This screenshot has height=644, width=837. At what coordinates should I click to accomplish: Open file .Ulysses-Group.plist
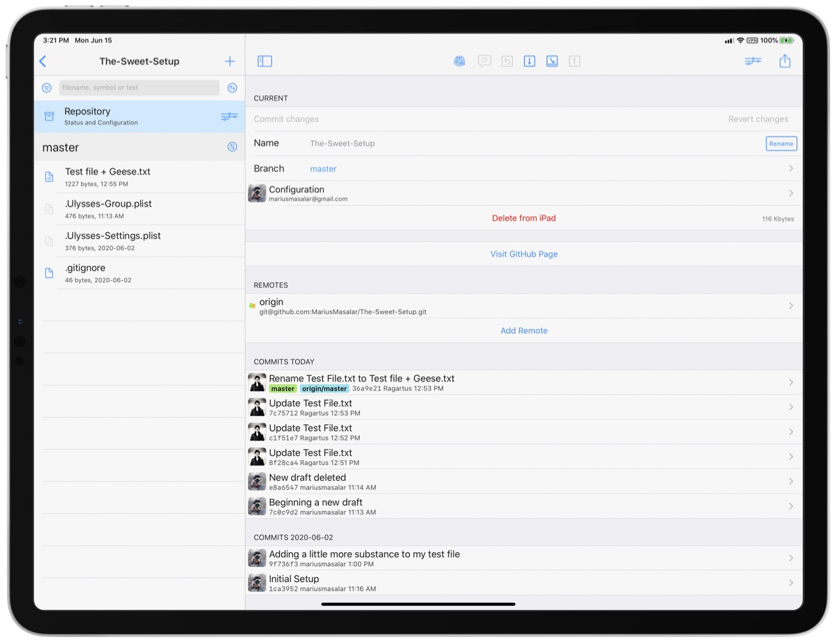139,209
